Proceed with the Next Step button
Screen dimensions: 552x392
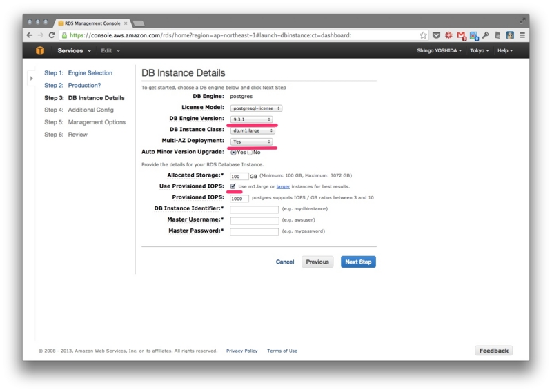pyautogui.click(x=358, y=262)
